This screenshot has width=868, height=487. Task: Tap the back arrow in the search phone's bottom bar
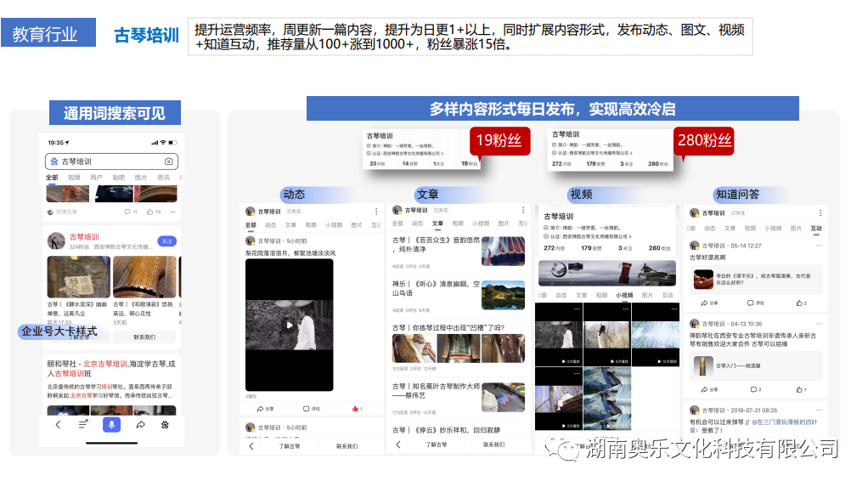tap(58, 425)
